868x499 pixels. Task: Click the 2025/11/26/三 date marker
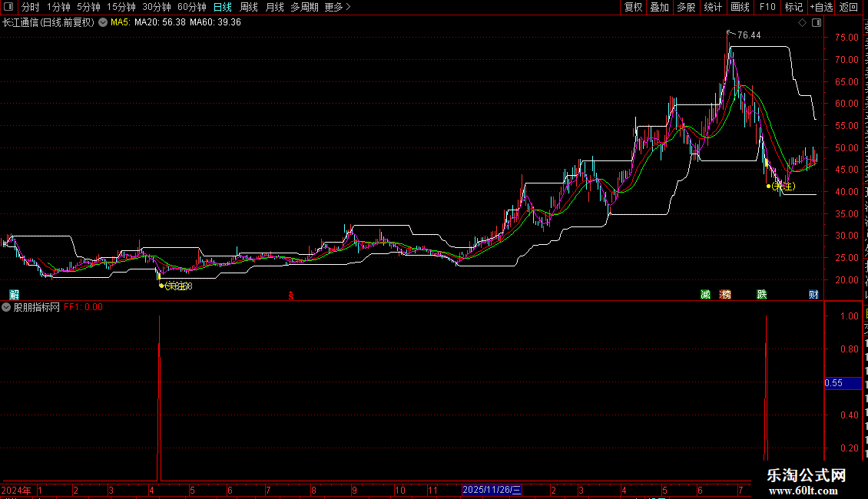point(492,490)
